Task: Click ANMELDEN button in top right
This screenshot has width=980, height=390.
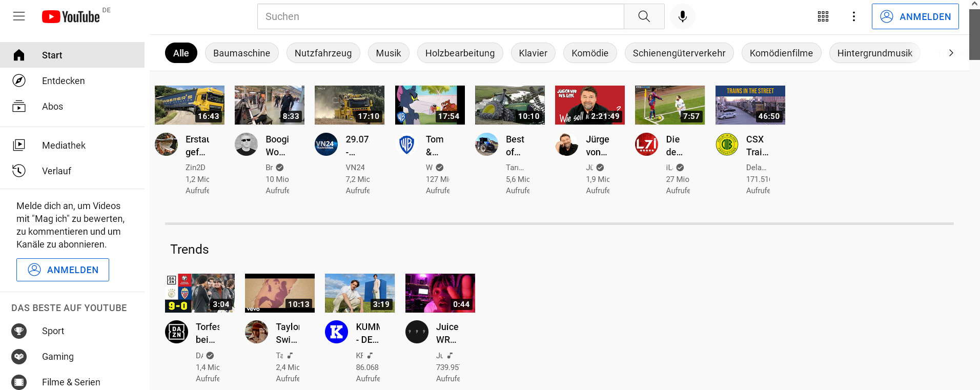Action: (x=915, y=16)
